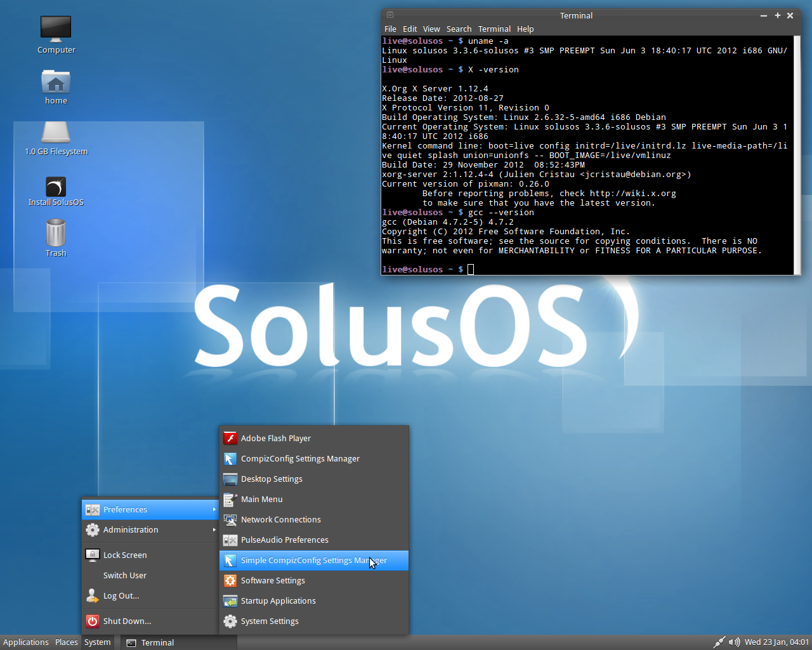Maximize the Terminal window
The image size is (812, 650).
pos(777,15)
